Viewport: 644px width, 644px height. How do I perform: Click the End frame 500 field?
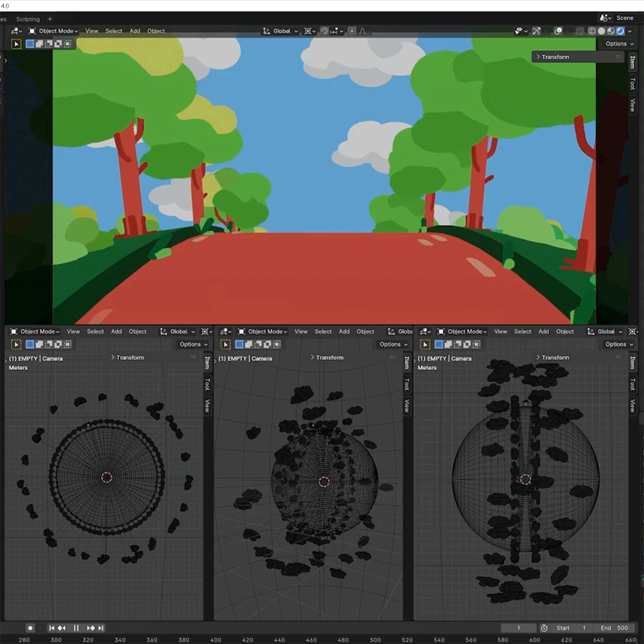(x=614, y=628)
